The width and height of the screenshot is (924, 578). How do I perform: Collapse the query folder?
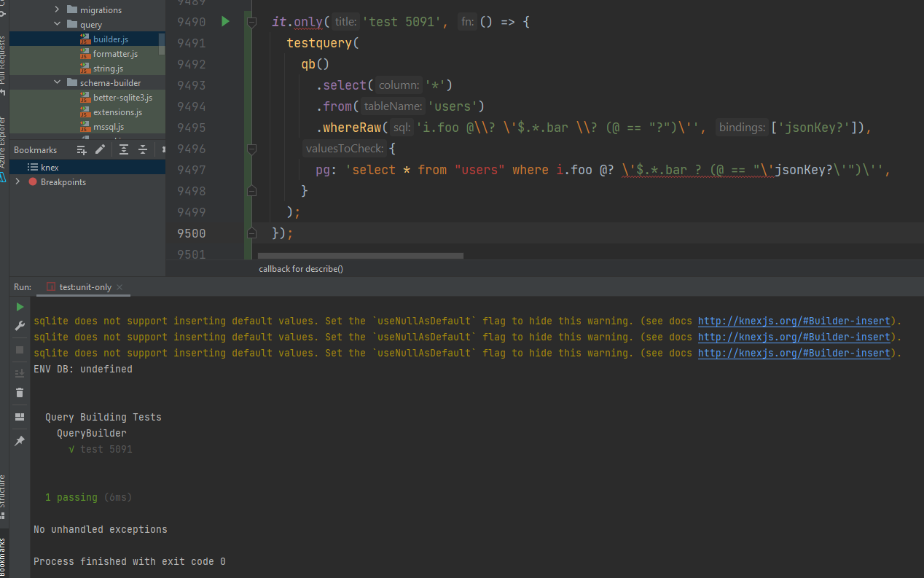[56, 24]
